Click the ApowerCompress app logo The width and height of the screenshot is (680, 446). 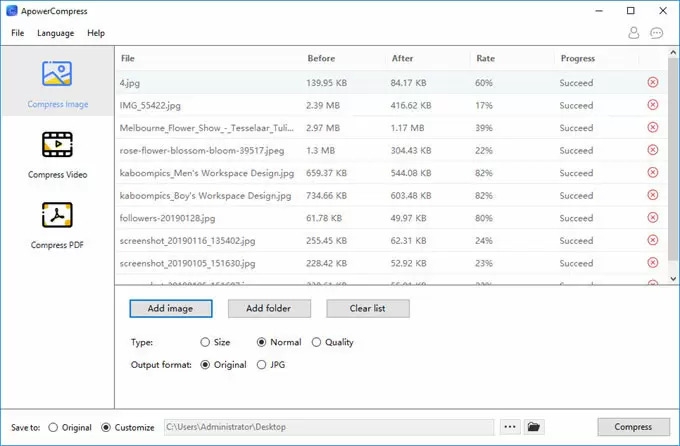coord(12,11)
